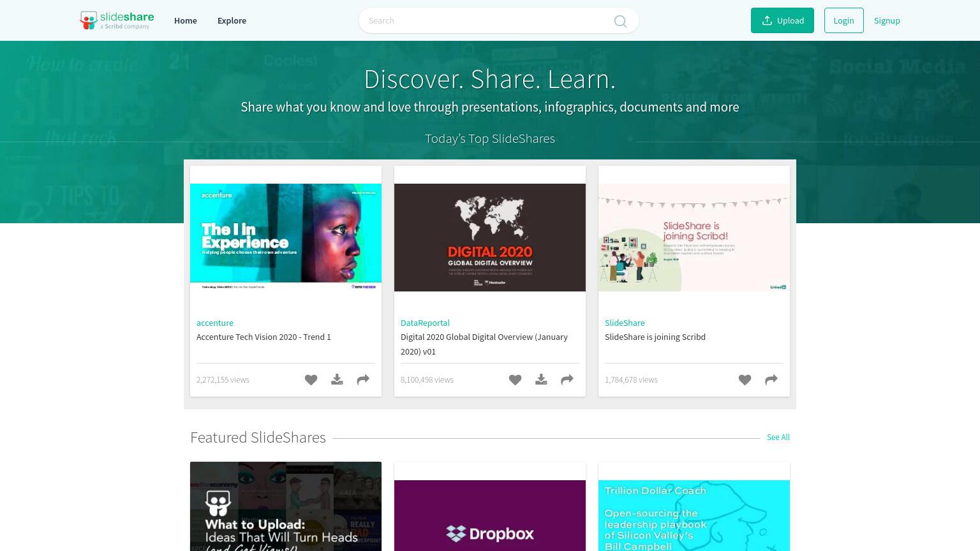Like SlideShare is joining Scribd
Image resolution: width=980 pixels, height=551 pixels.
pyautogui.click(x=745, y=380)
